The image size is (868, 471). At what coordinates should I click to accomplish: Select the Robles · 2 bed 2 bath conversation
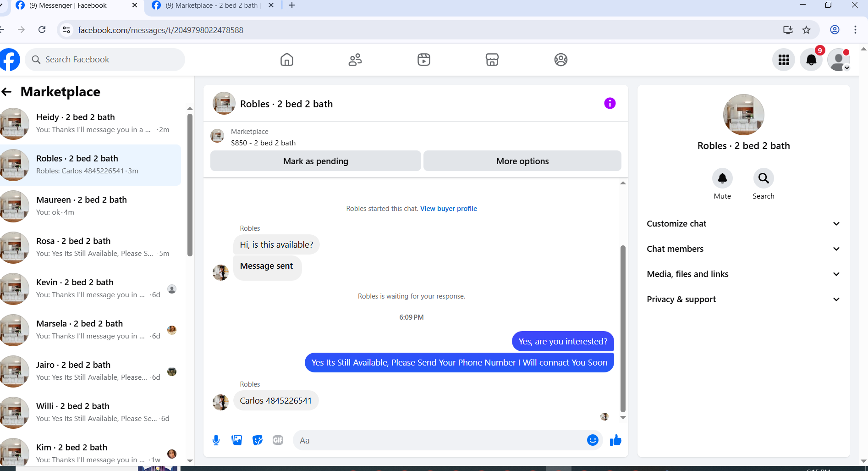[x=90, y=165]
